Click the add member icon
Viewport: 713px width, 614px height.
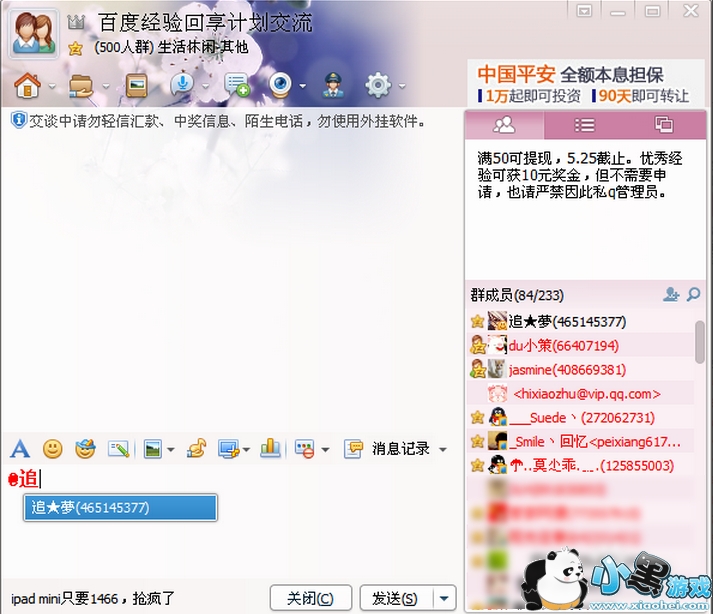pyautogui.click(x=671, y=295)
